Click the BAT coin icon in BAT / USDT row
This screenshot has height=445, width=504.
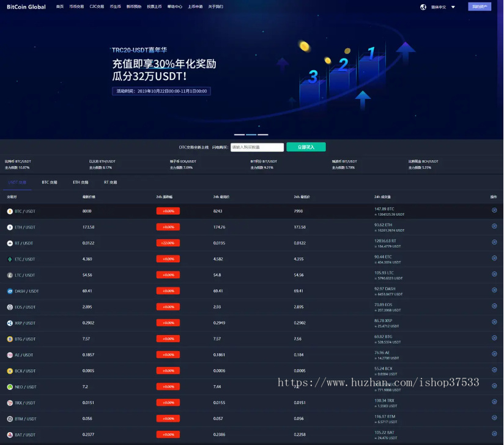[10, 435]
